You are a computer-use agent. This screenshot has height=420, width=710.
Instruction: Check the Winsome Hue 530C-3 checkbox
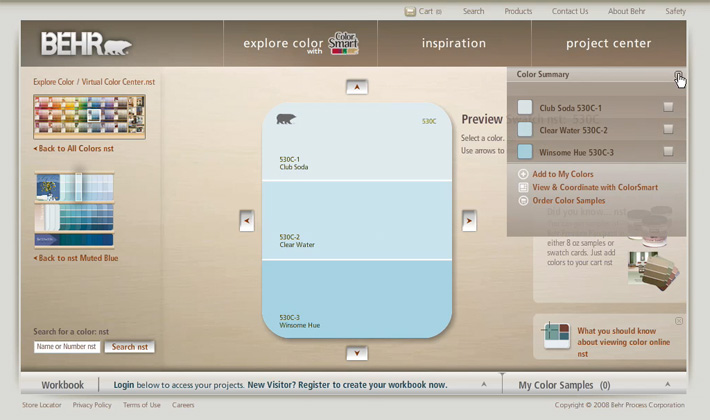click(668, 151)
